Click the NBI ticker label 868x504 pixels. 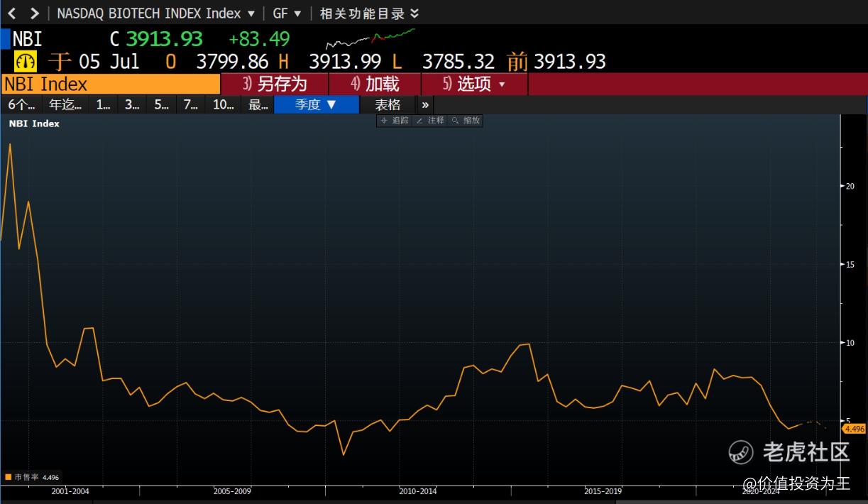pyautogui.click(x=28, y=38)
